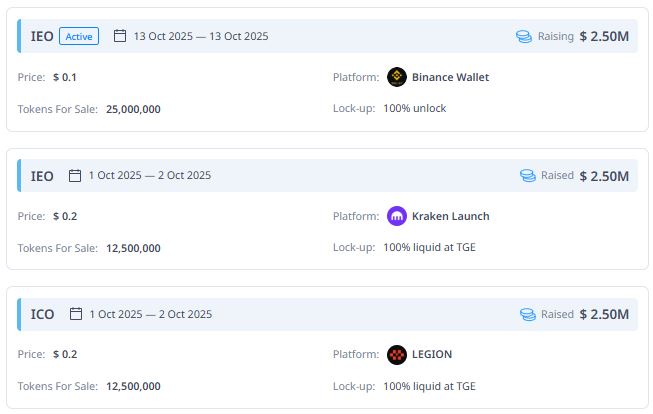This screenshot has width=653, height=414.
Task: Click the $ 0.1 price value
Action: click(x=65, y=77)
